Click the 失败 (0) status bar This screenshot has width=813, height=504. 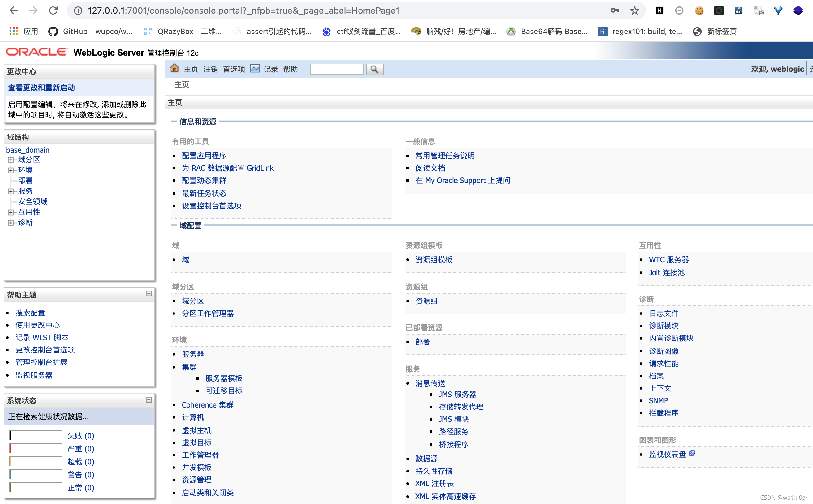(x=36, y=435)
